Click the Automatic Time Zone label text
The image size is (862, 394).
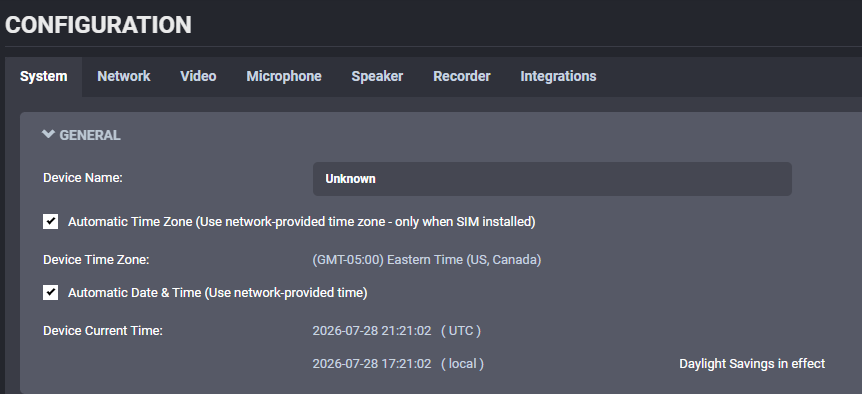pos(301,221)
